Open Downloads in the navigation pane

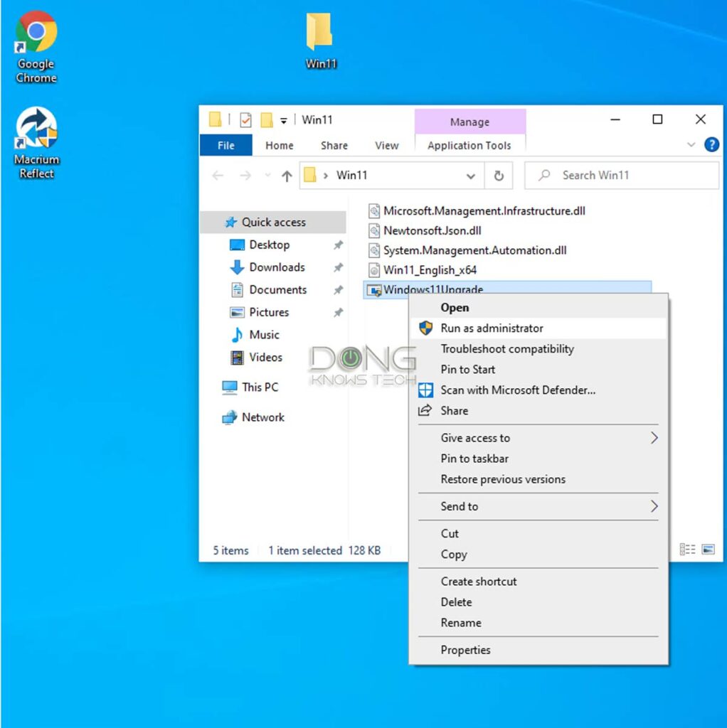pyautogui.click(x=277, y=267)
